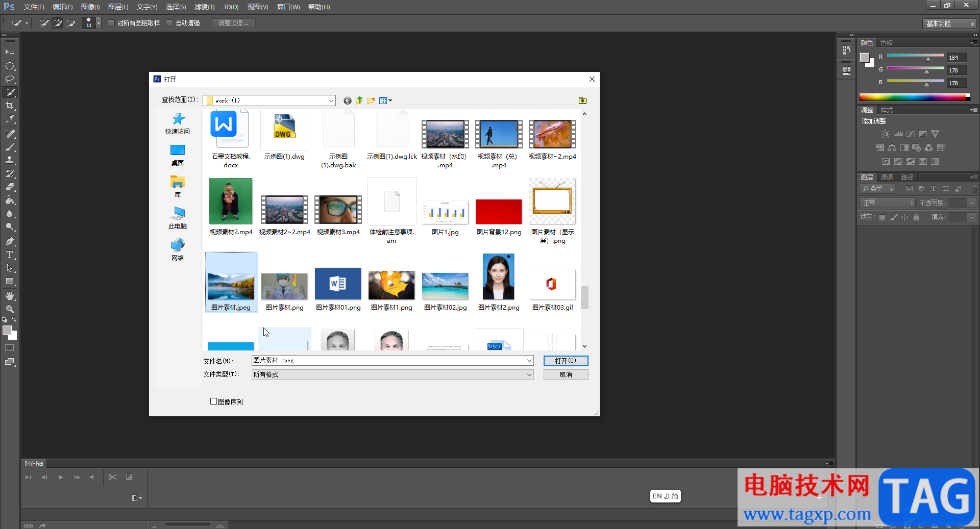Open the Filter menu
This screenshot has width=980, height=529.
[204, 7]
